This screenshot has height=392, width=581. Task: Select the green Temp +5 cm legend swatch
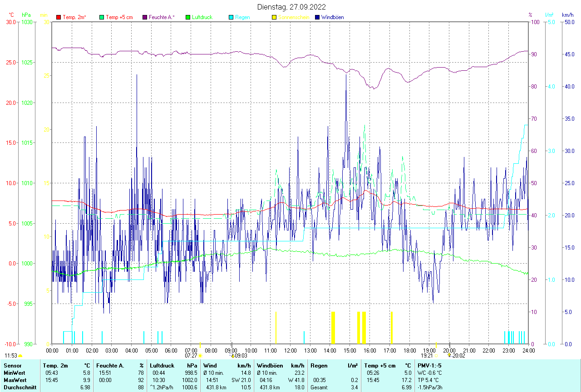(102, 17)
